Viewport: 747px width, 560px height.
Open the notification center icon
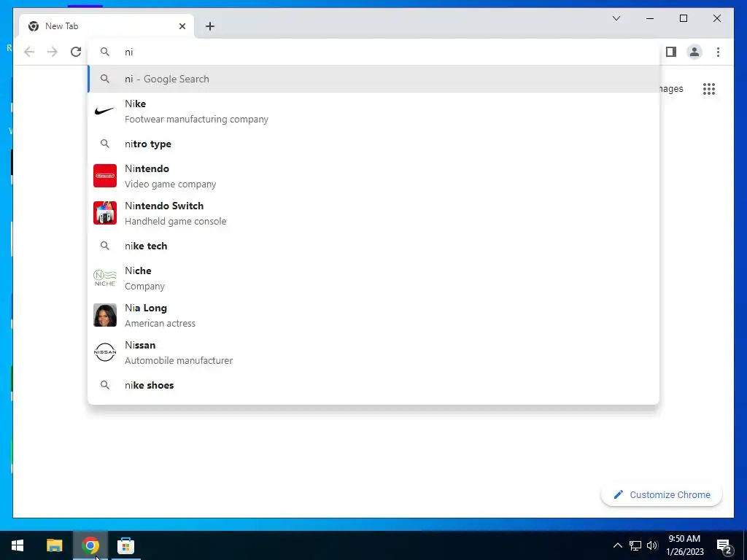click(724, 546)
